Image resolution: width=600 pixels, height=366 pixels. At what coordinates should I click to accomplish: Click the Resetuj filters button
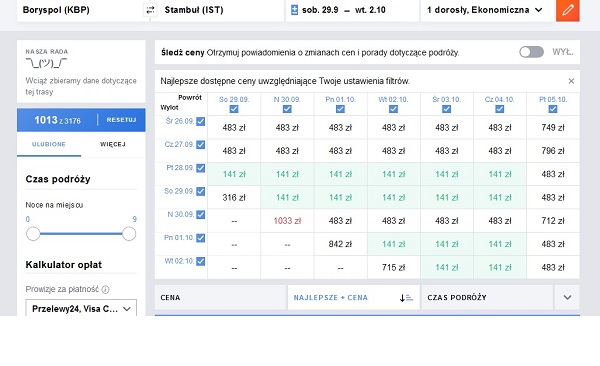click(x=121, y=120)
